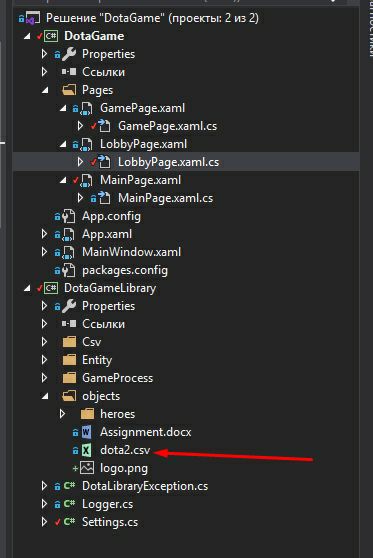Expand the GameProcess folder

pyautogui.click(x=44, y=378)
